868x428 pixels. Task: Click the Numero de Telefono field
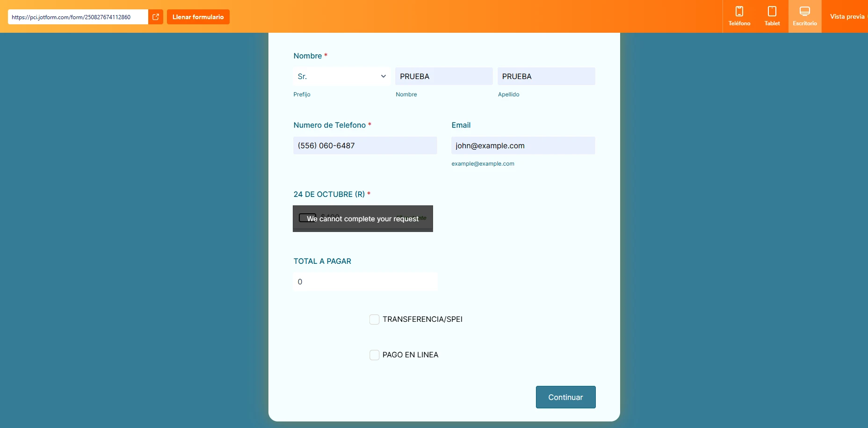365,145
